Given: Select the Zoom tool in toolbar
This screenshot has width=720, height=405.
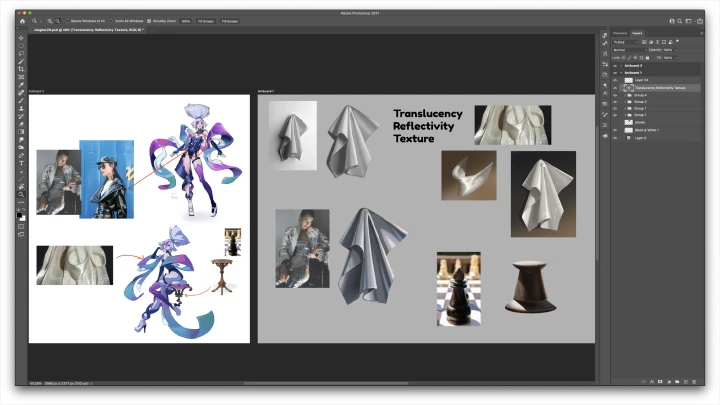Looking at the screenshot, I should 21,194.
